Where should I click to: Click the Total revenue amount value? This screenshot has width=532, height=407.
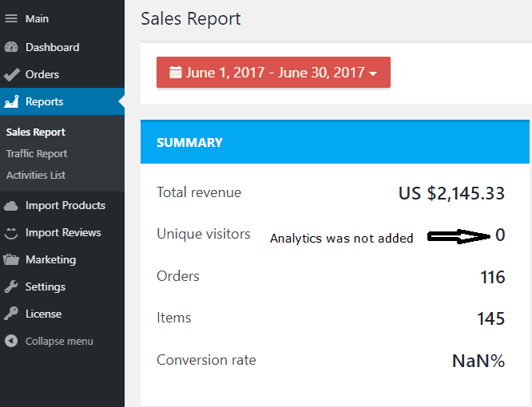click(451, 193)
